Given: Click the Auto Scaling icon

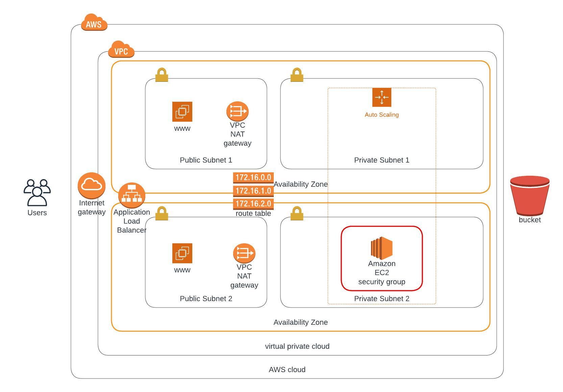Looking at the screenshot, I should (382, 97).
